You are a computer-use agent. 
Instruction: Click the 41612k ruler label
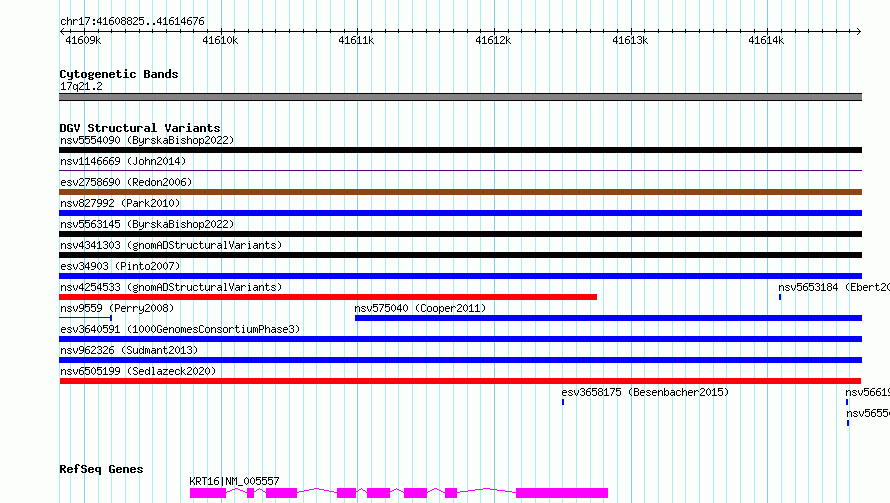493,40
